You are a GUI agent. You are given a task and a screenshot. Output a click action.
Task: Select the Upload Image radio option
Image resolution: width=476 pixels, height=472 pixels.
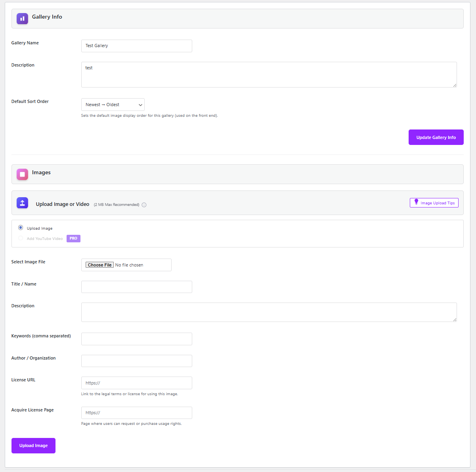[x=21, y=228]
